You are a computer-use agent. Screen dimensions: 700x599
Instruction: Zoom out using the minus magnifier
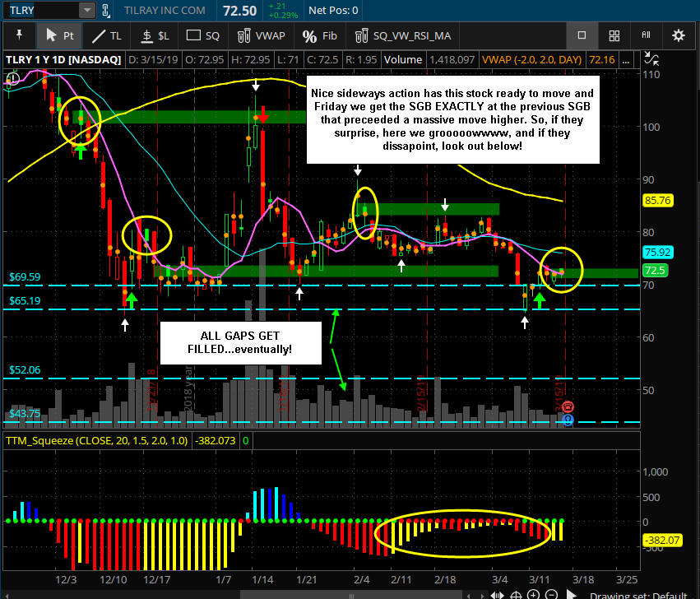(x=551, y=595)
